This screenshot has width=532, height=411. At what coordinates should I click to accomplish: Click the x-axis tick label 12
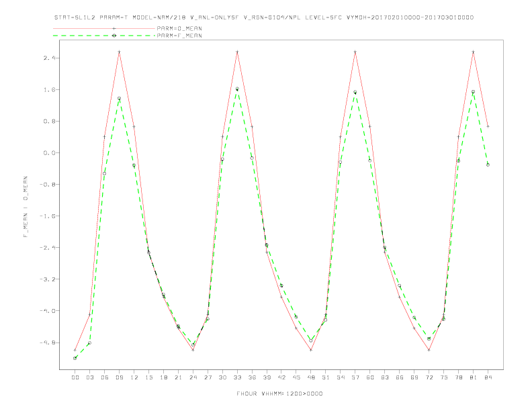(x=134, y=377)
